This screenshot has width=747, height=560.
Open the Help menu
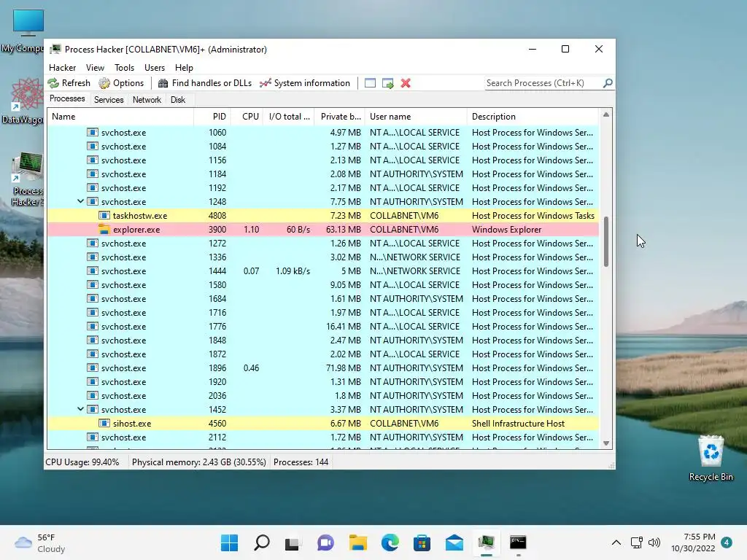click(x=184, y=68)
